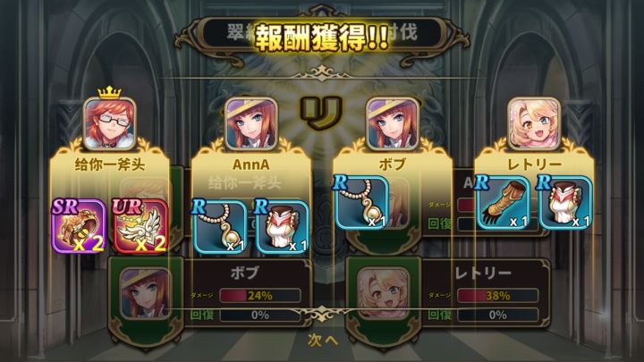Tap AnnA's R pearl necklace reward
The image size is (644, 362).
pyautogui.click(x=220, y=226)
